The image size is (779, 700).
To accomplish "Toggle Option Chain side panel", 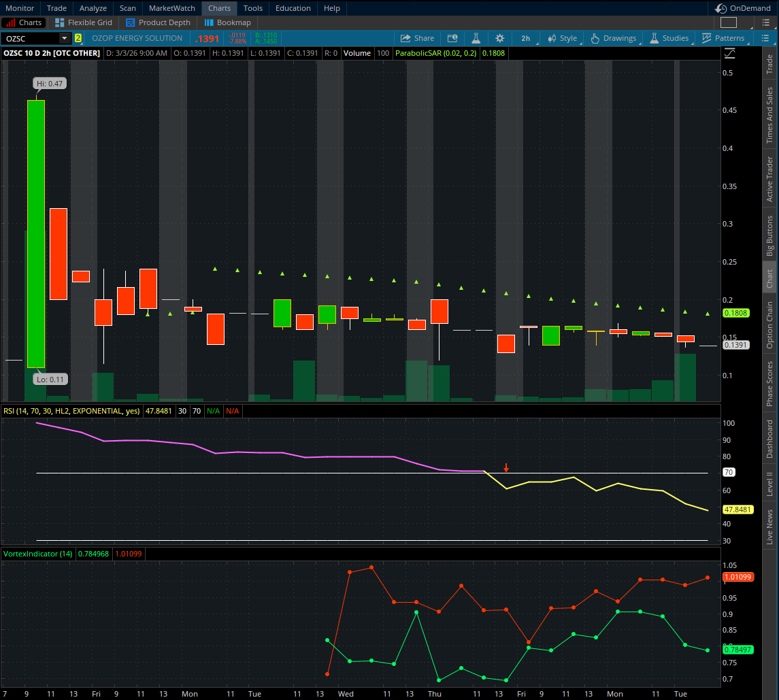I will click(x=769, y=325).
